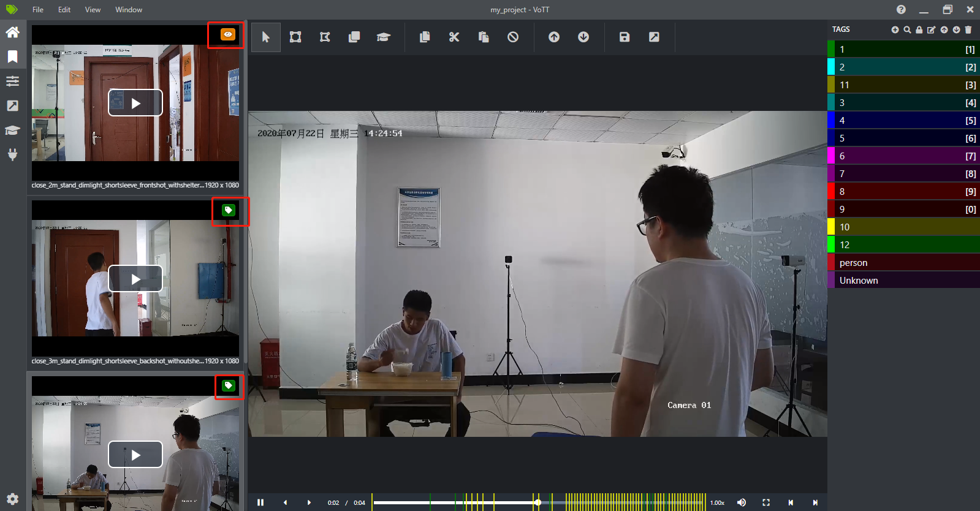This screenshot has width=980, height=511.
Task: Apply tag 5 from the tags list
Action: [x=903, y=138]
